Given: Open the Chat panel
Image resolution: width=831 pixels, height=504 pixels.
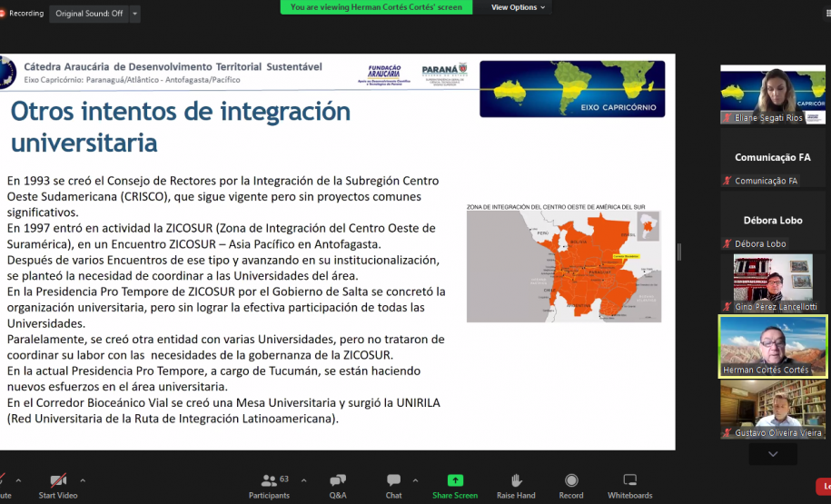Looking at the screenshot, I should [x=393, y=480].
